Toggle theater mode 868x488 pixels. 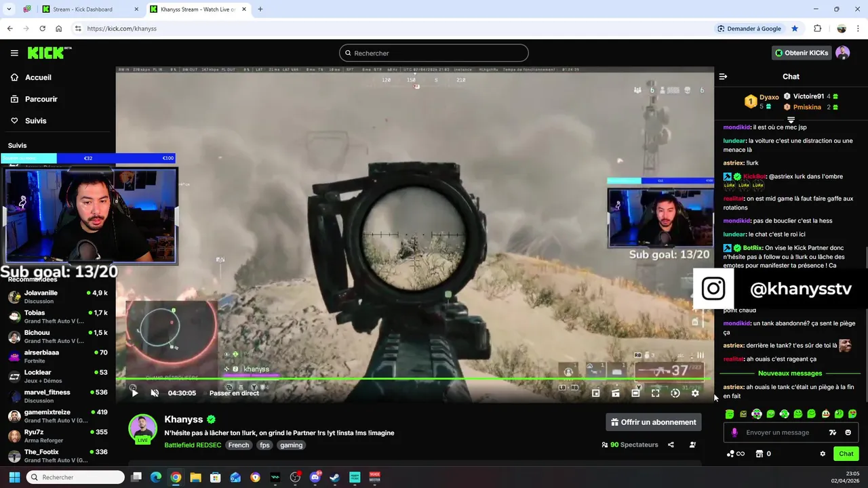(635, 393)
